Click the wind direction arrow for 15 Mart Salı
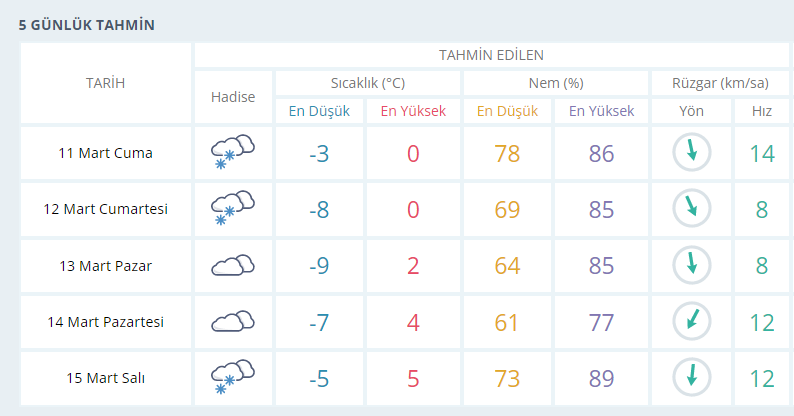This screenshot has height=416, width=794. click(x=692, y=377)
